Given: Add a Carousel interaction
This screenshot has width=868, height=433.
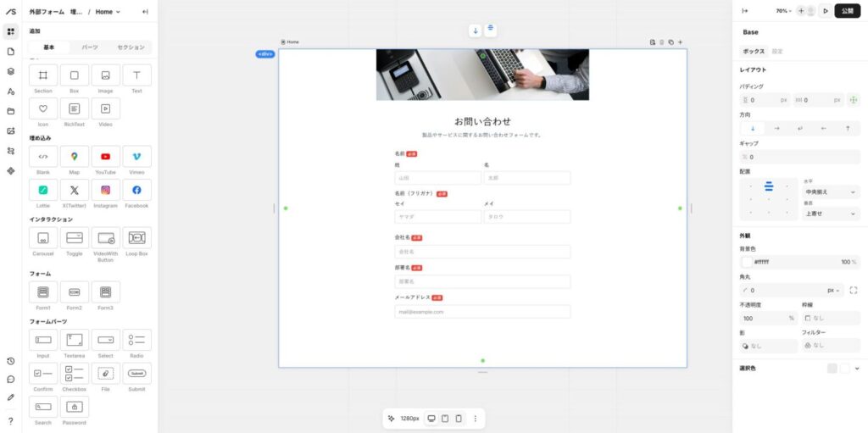Looking at the screenshot, I should pos(43,238).
